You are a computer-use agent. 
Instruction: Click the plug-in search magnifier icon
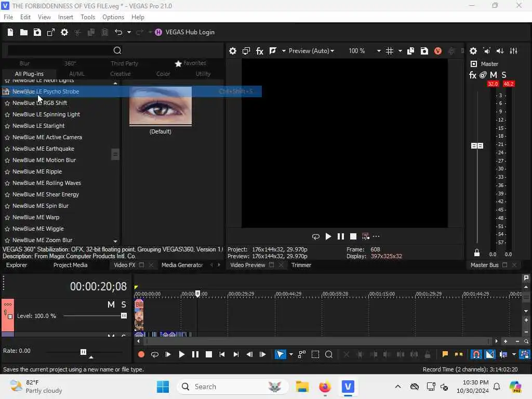coord(117,50)
